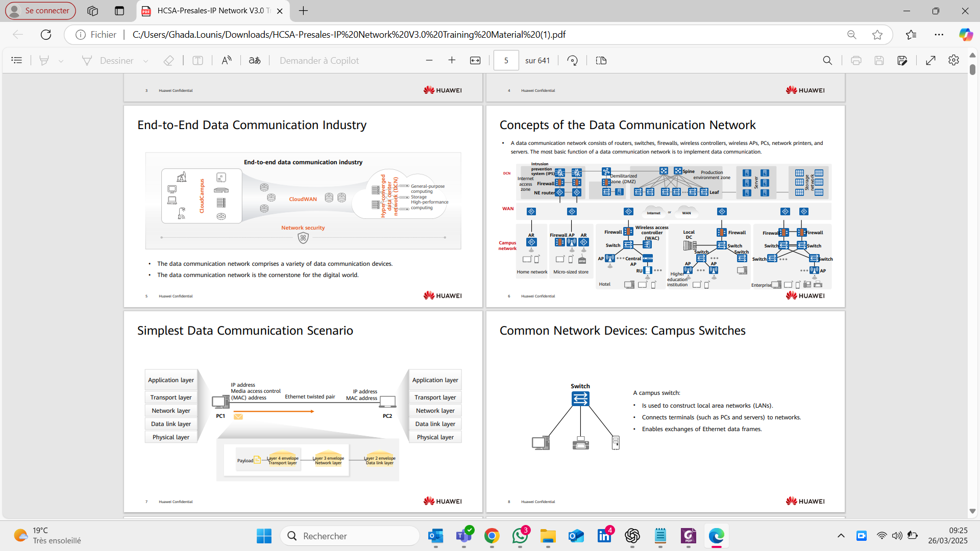Start Read aloud for the document
980x551 pixels.
coord(227,60)
